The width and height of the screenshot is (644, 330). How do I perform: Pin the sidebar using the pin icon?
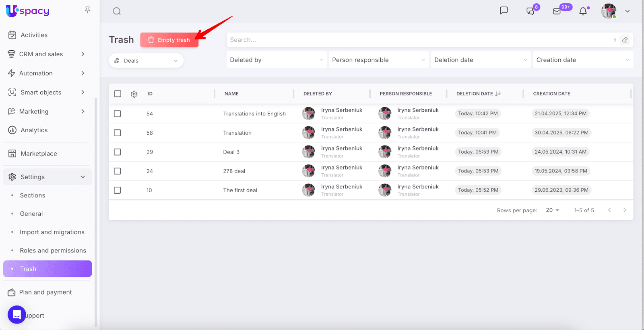pos(87,10)
